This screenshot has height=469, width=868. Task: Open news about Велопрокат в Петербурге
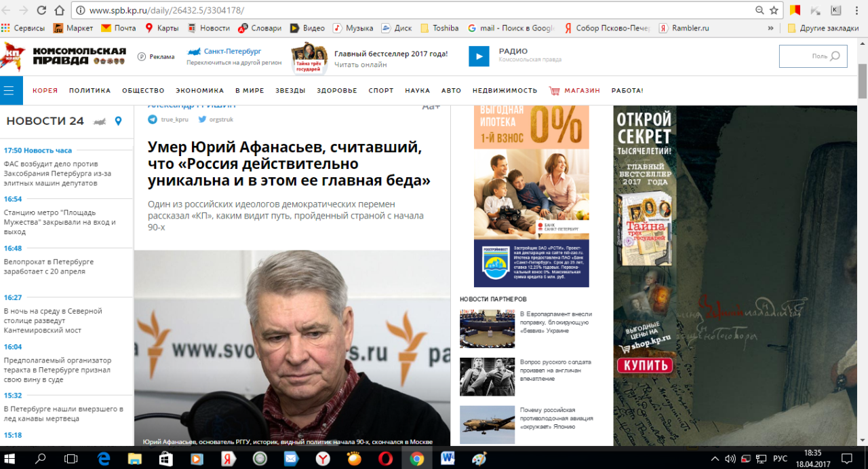click(x=49, y=266)
